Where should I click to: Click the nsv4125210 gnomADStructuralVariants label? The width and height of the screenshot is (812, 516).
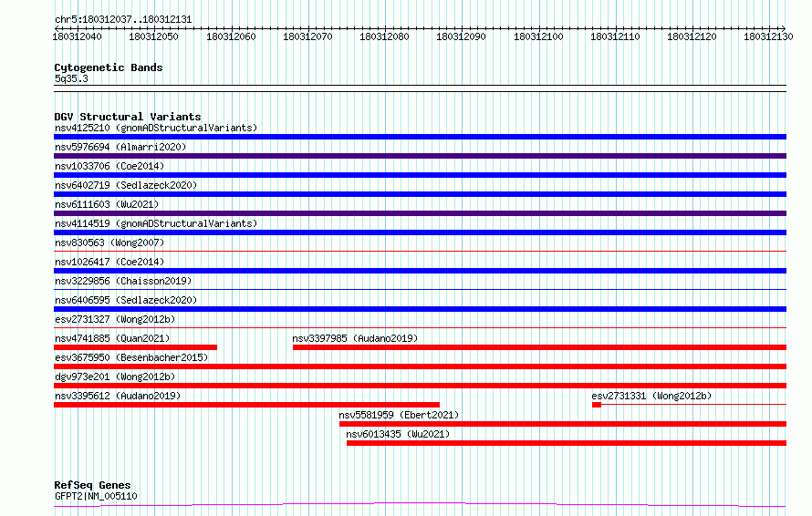pos(156,128)
